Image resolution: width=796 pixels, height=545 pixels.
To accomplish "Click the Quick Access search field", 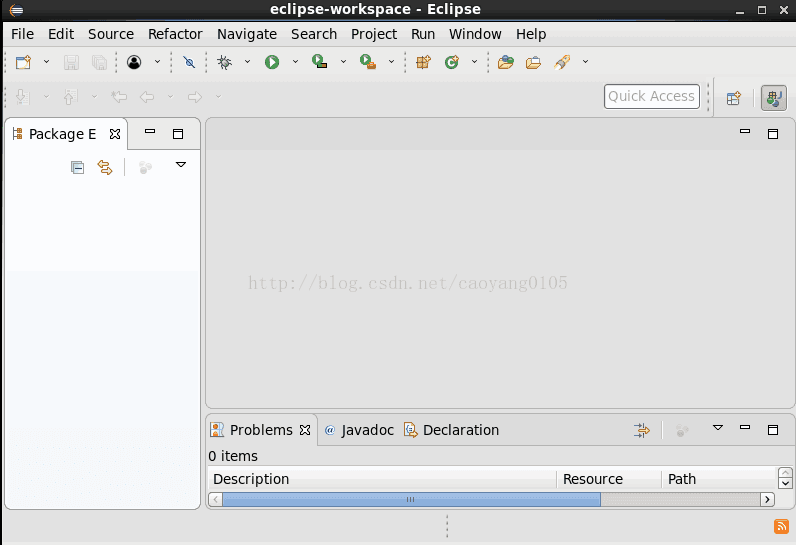I will pyautogui.click(x=652, y=96).
